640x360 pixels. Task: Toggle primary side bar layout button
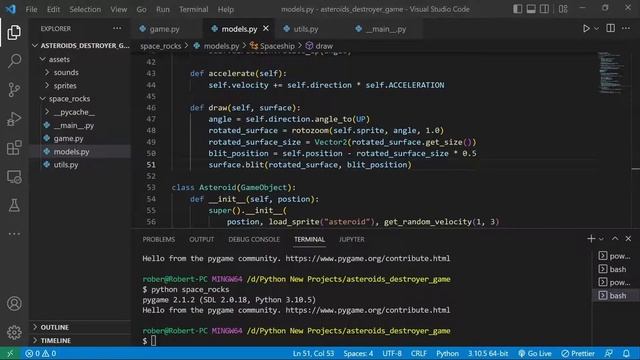(x=518, y=9)
